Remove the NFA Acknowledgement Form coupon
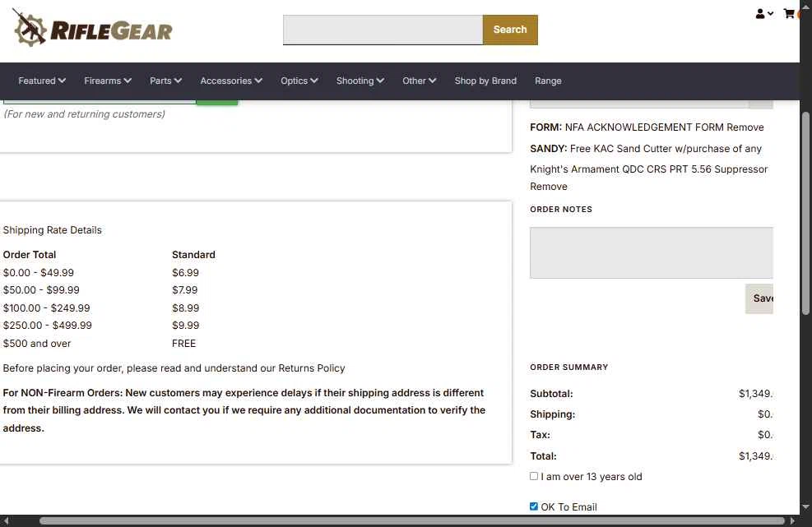 [x=745, y=127]
